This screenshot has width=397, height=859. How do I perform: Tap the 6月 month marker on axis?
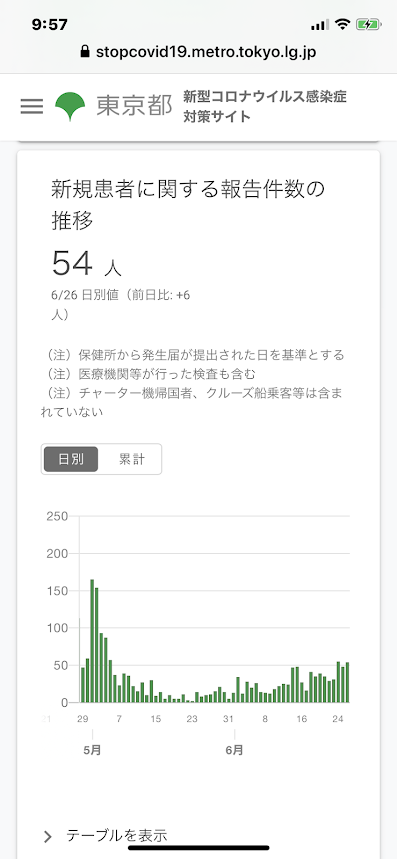click(234, 750)
